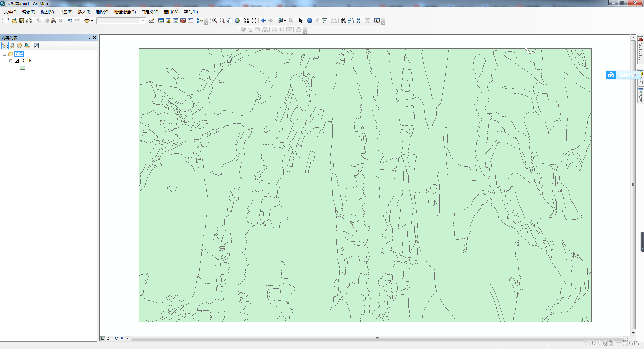The height and width of the screenshot is (349, 644).
Task: Save the map with the floppy disk icon
Action: (x=22, y=21)
